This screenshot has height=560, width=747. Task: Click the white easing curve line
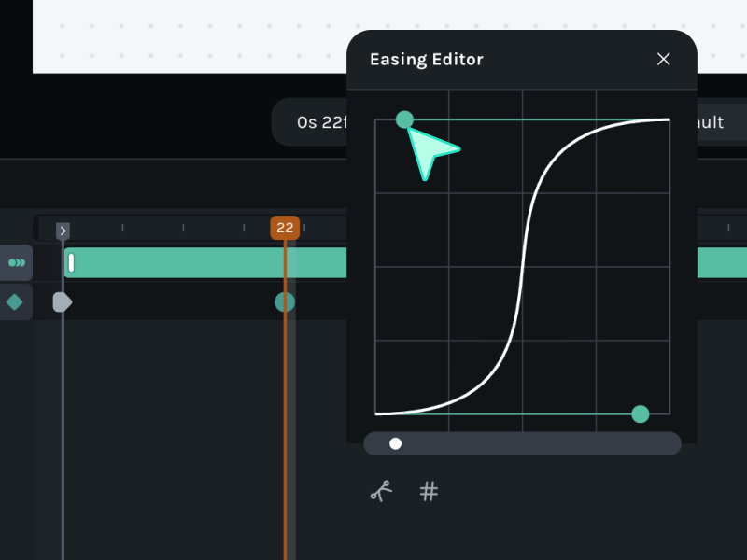click(x=522, y=267)
